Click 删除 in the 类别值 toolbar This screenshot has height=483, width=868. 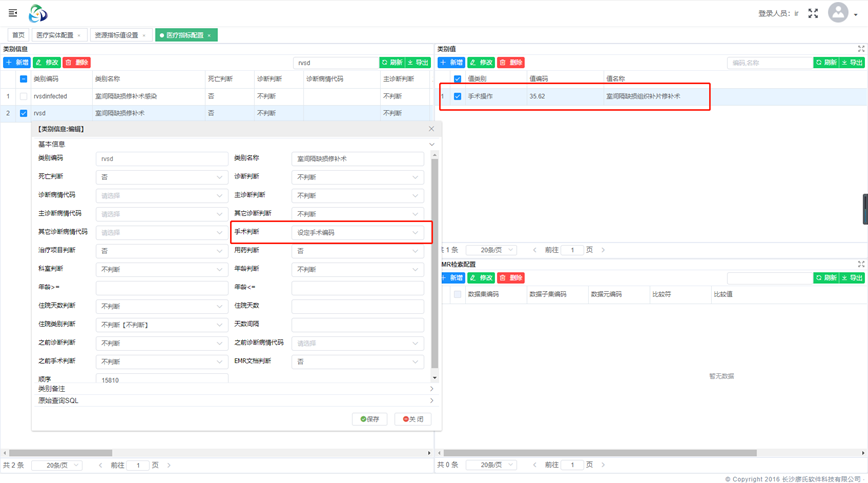511,63
